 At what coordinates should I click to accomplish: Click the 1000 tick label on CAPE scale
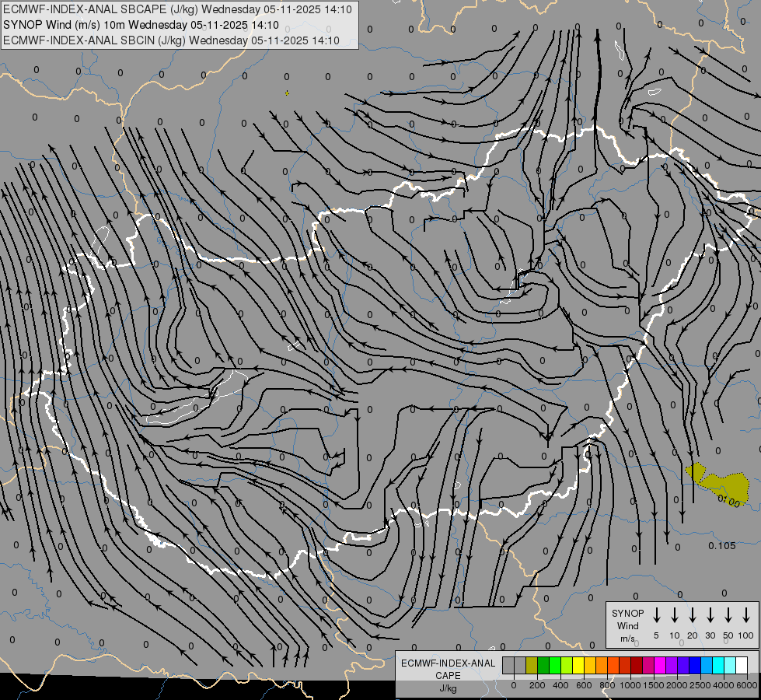pyautogui.click(x=630, y=685)
